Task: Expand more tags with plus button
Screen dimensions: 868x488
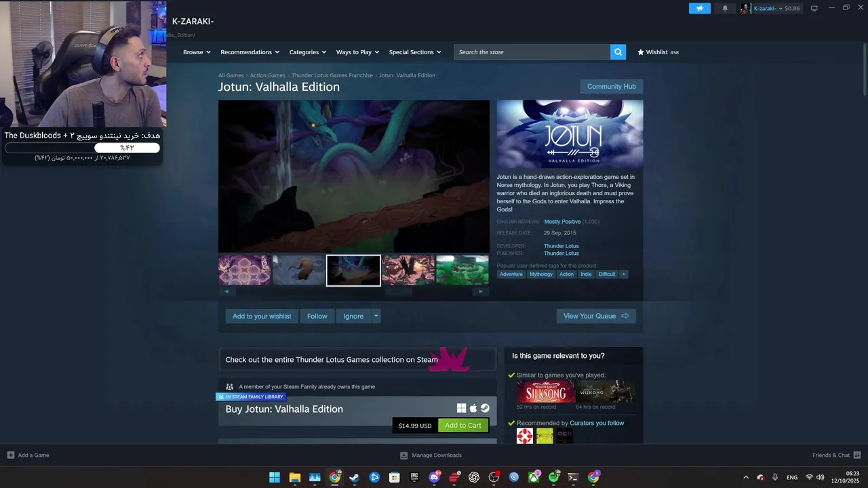Action: pos(623,274)
